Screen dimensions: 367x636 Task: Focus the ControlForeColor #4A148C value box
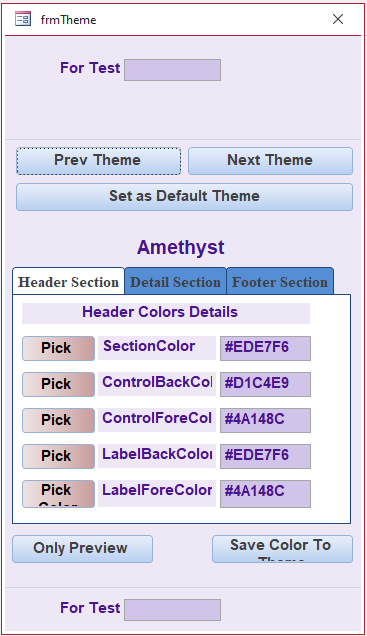coord(266,421)
